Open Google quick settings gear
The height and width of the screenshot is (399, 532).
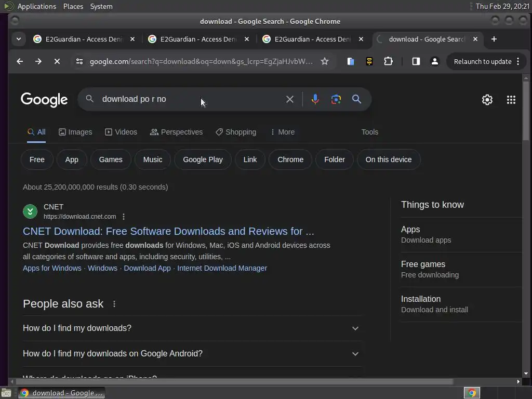[x=487, y=100]
